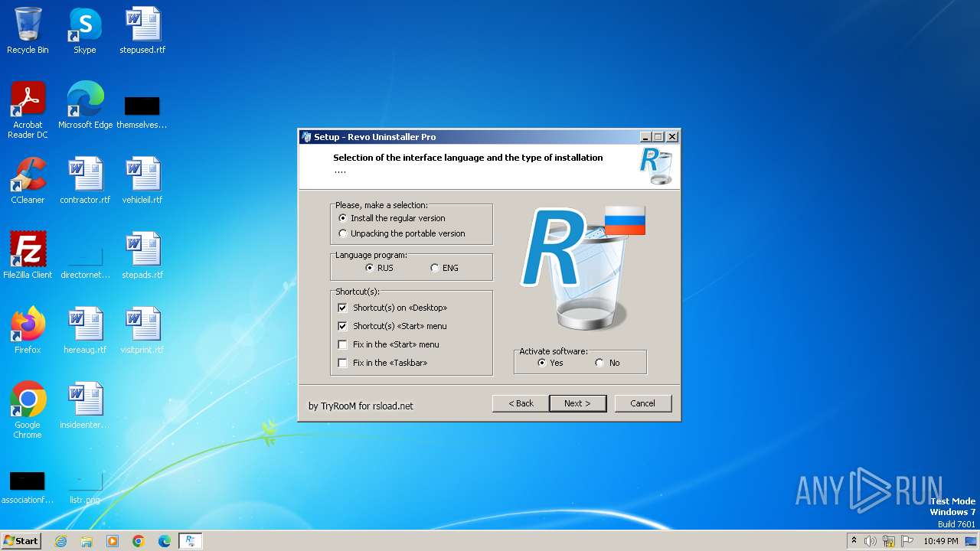
Task: Set Activate software to No
Action: [x=608, y=363]
